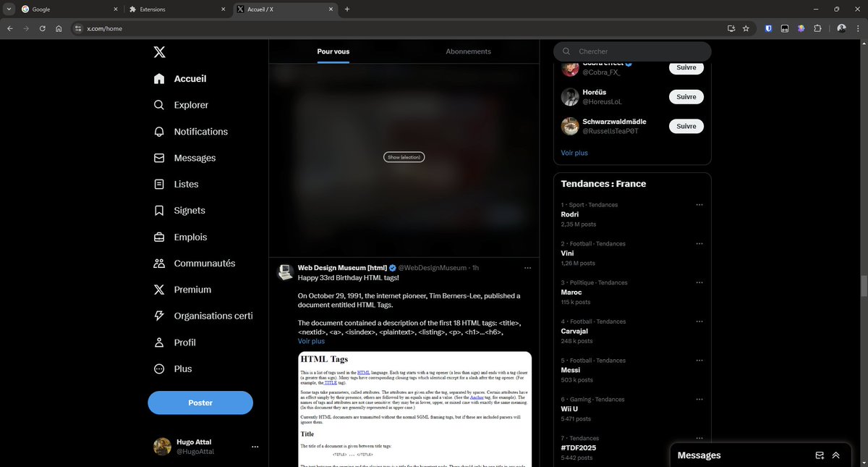Open the Messages envelope icon in sidebar
The image size is (868, 467).
(159, 157)
